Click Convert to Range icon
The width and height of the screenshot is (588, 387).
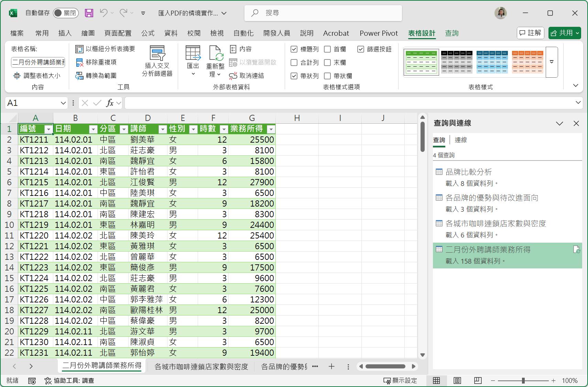pos(79,76)
